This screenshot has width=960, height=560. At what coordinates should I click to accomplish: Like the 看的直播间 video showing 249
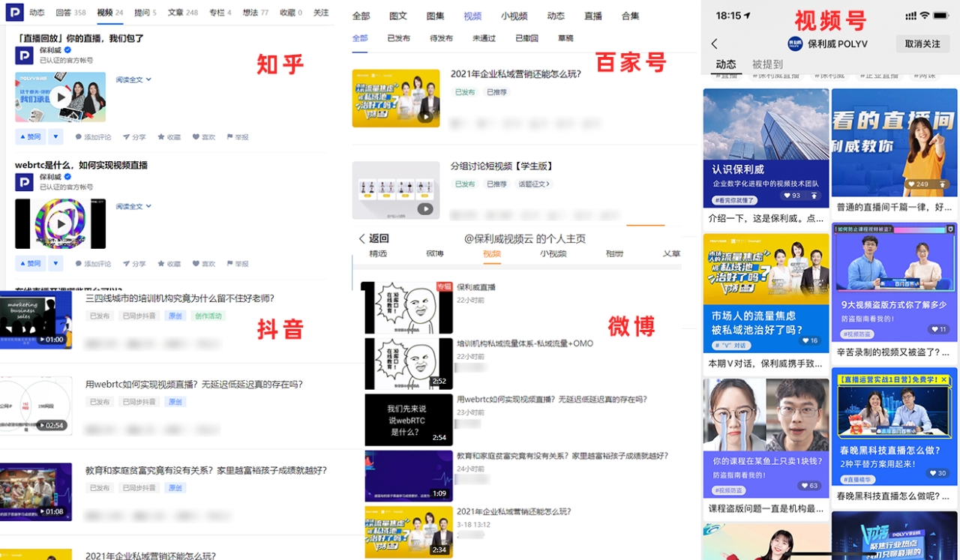pyautogui.click(x=916, y=184)
